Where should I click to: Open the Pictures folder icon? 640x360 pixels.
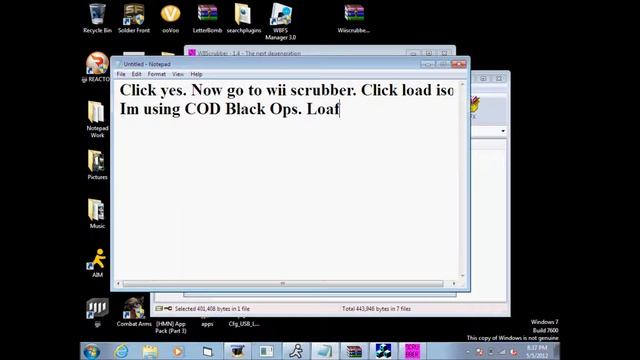pos(97,165)
